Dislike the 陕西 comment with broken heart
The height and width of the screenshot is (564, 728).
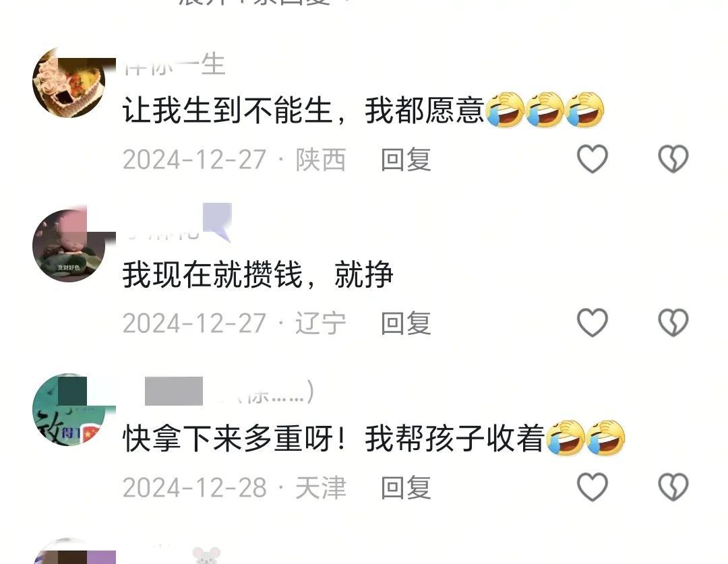pyautogui.click(x=673, y=159)
